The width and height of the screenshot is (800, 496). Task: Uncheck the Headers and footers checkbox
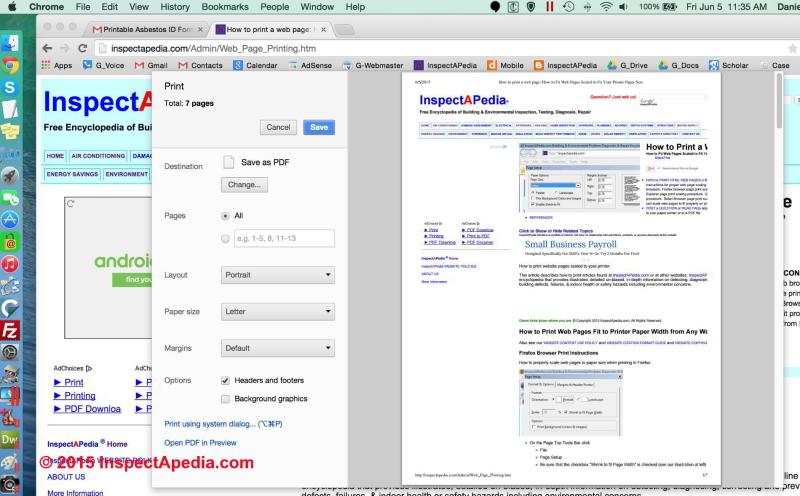[225, 381]
